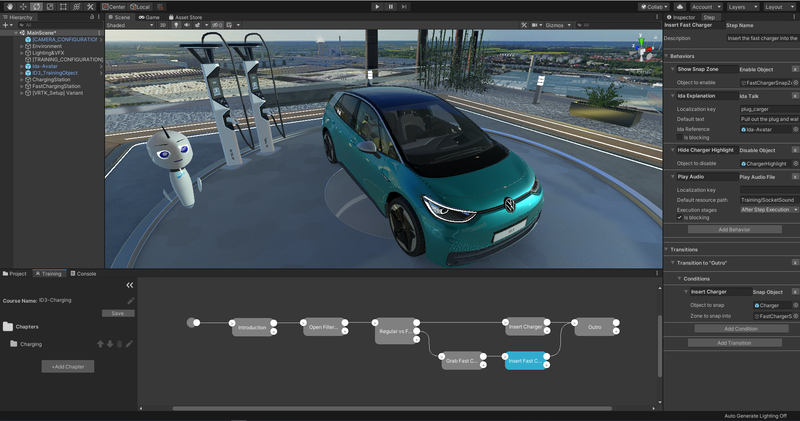Collapse the training side panel chevrons

coord(130,285)
